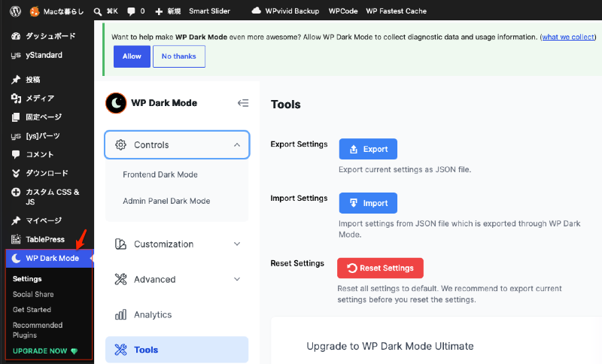The height and width of the screenshot is (364, 602).
Task: Click the メディア media icon
Action: (16, 99)
